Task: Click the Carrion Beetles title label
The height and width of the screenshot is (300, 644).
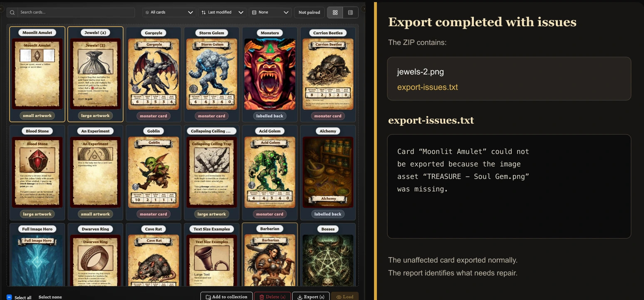Action: click(328, 32)
